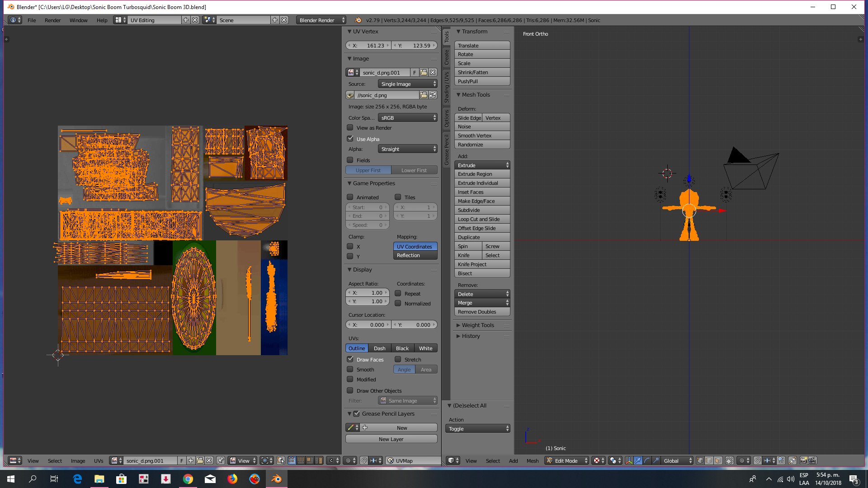Open the Render menu
The image size is (868, 488).
point(52,20)
